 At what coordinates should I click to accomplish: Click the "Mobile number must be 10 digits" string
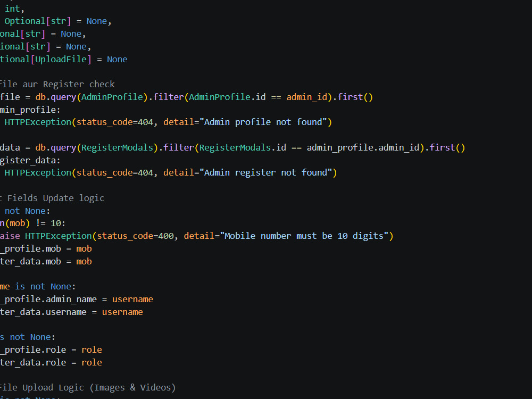(304, 236)
